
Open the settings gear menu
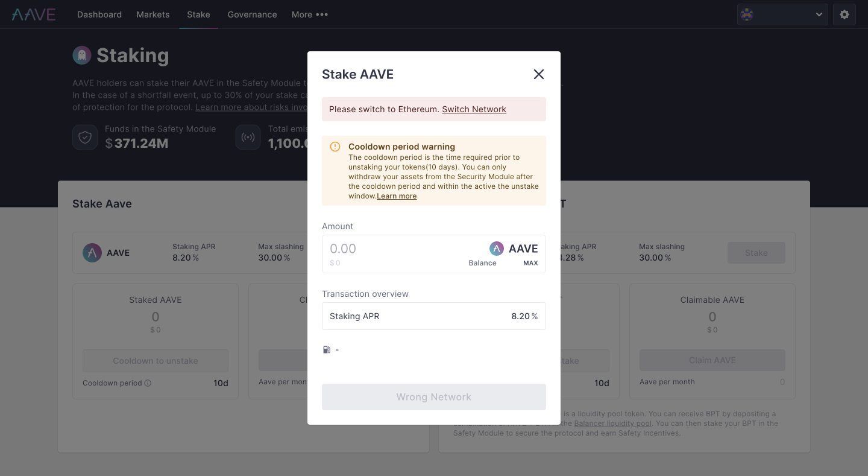click(844, 14)
